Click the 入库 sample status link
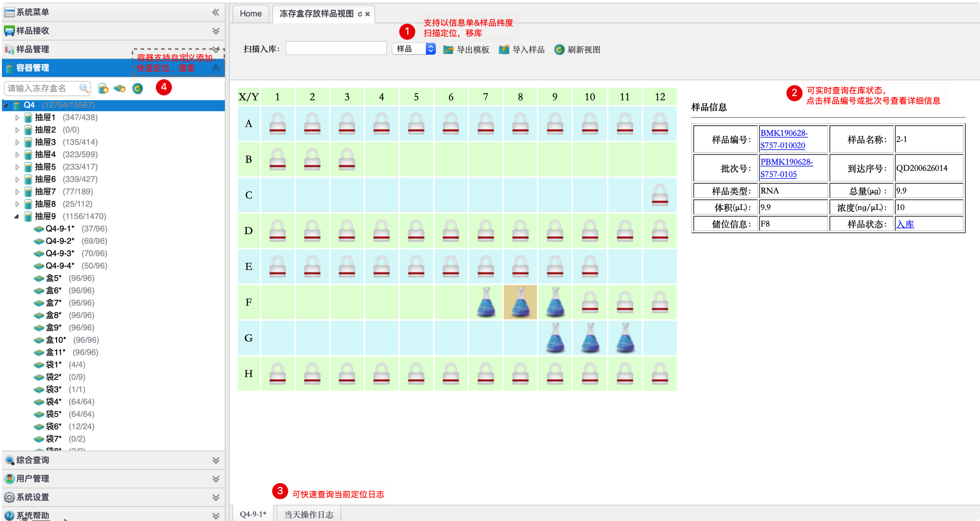 [x=905, y=224]
